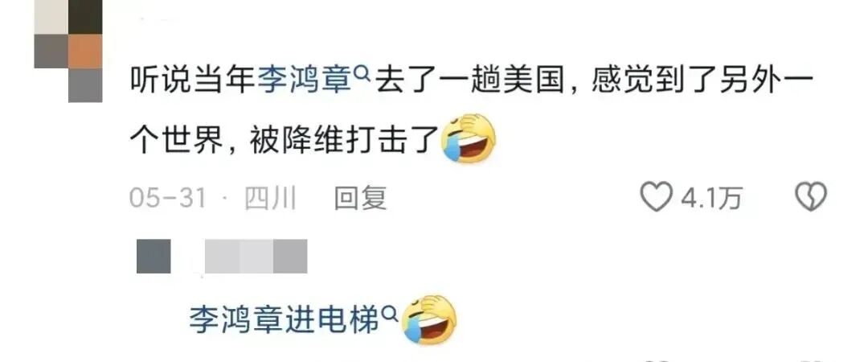Open the small gray reply author avatar
Screen dimensions: 868x362
(x=154, y=256)
